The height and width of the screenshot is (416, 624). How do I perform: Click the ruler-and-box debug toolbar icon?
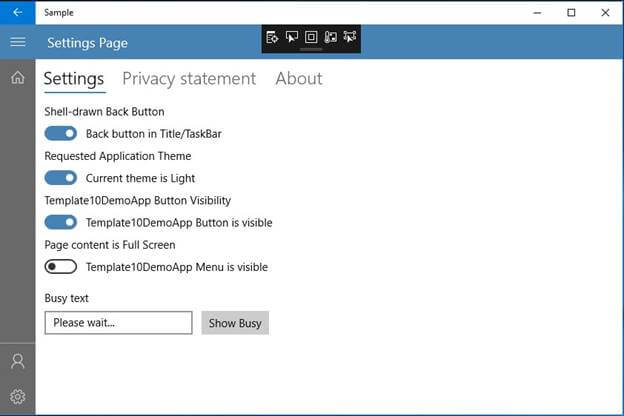tap(330, 37)
